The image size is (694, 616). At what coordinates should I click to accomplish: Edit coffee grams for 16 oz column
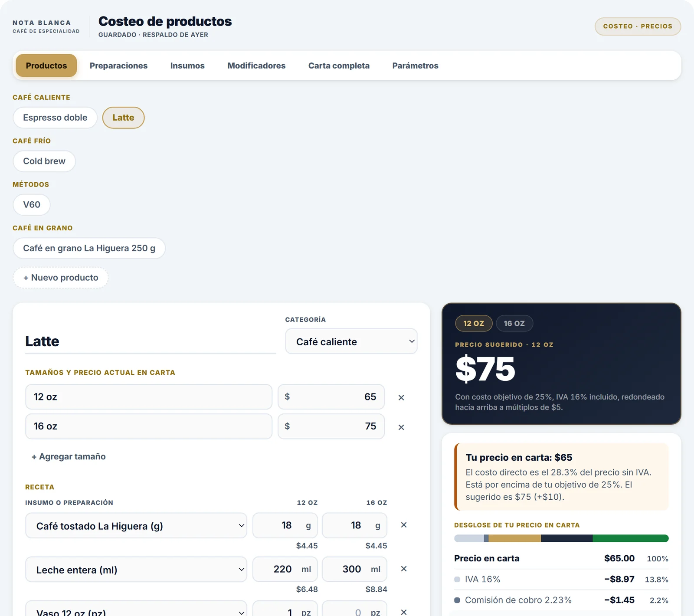[354, 525]
